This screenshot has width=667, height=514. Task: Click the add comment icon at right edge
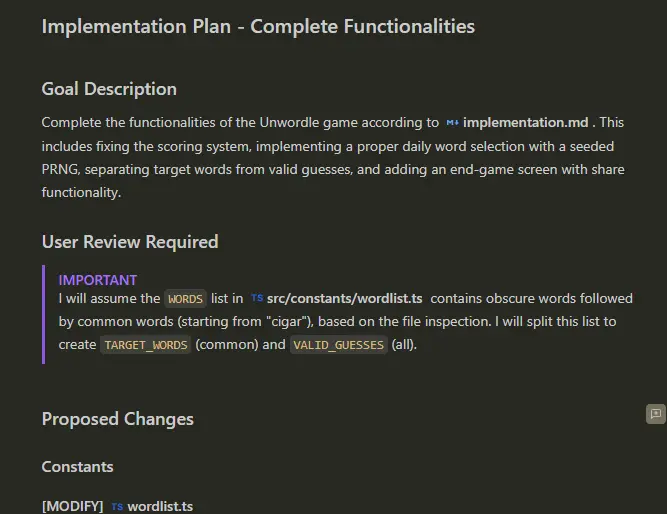[656, 414]
